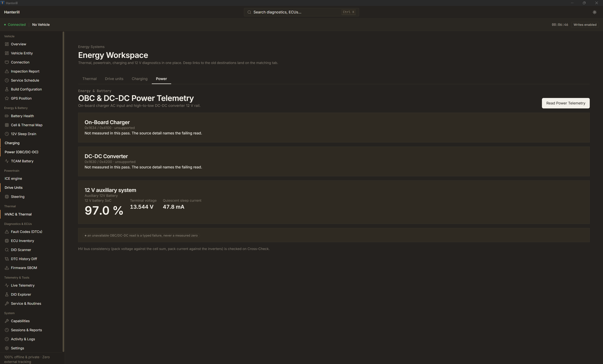Open HVAC & Thermal in the sidebar
The image size is (603, 364).
point(31,214)
